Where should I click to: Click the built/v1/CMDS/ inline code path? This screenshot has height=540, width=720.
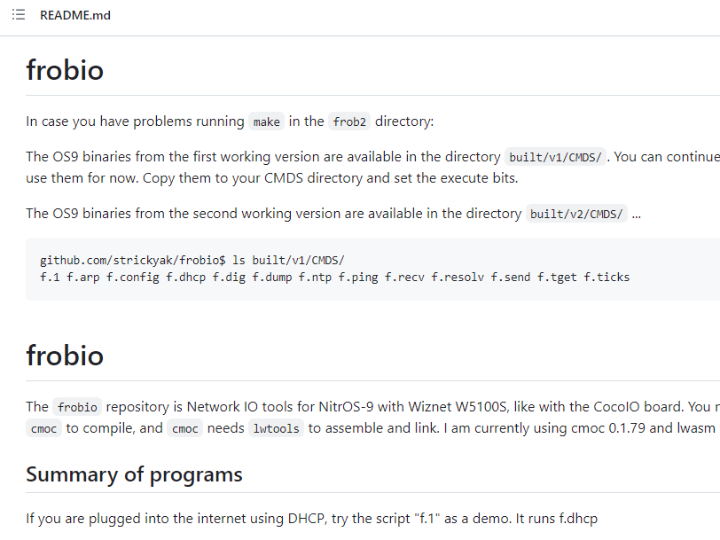tap(555, 157)
